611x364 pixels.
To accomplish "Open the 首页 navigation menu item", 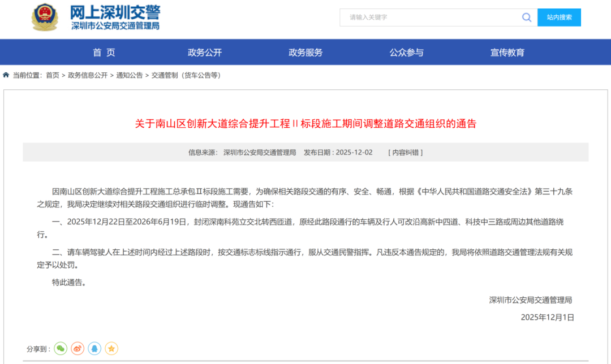I will tap(104, 53).
